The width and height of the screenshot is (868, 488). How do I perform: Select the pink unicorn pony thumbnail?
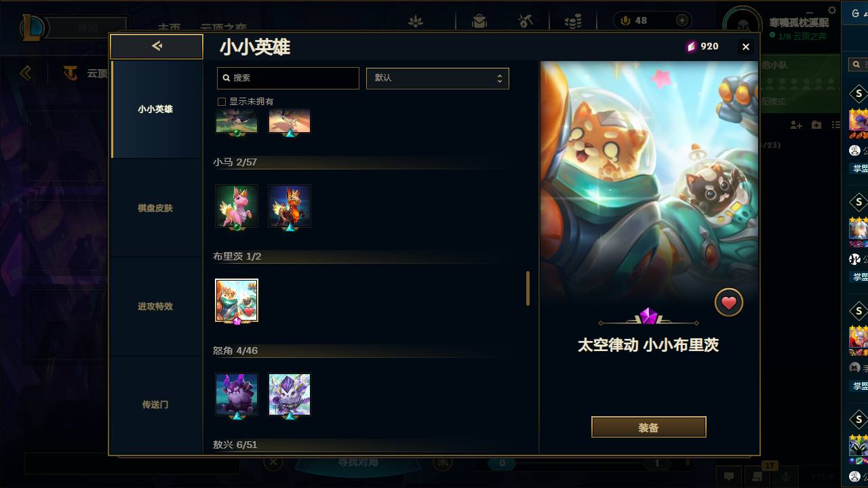coord(237,206)
